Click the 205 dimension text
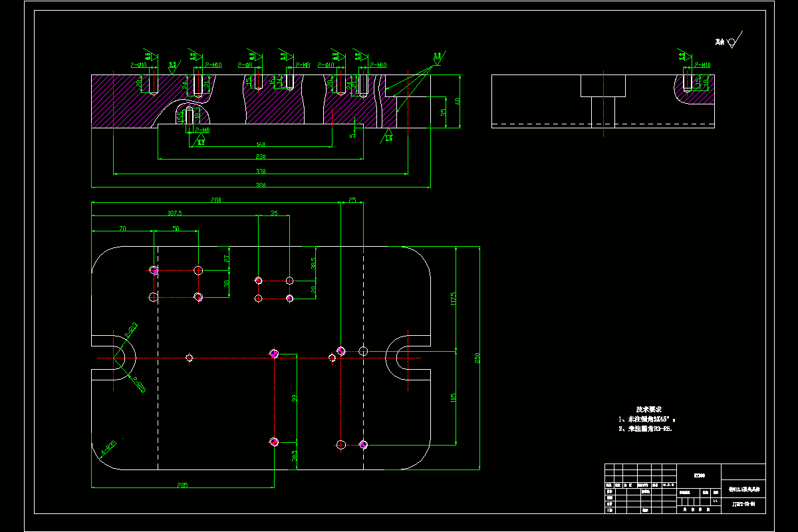Screen dimensions: 798x532 coord(183,484)
